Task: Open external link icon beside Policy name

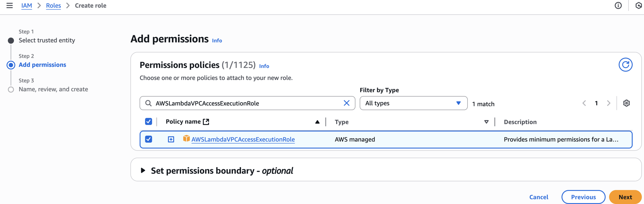Action: (206, 122)
